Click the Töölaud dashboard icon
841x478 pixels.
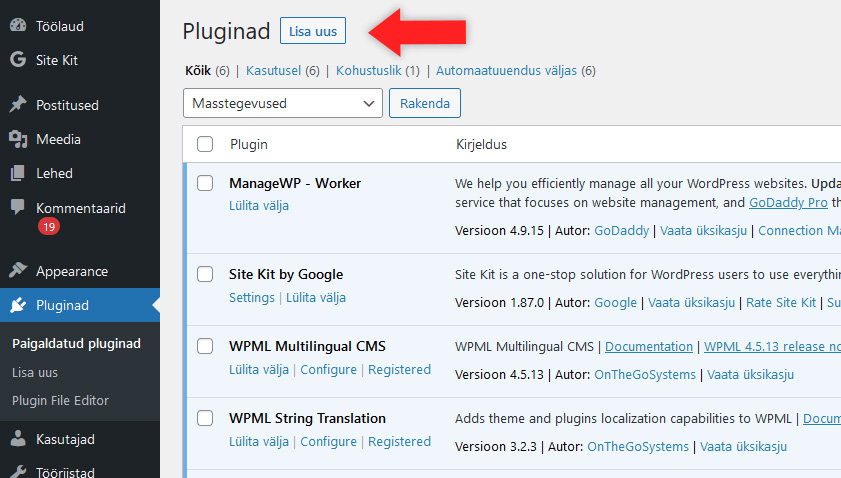click(x=17, y=26)
